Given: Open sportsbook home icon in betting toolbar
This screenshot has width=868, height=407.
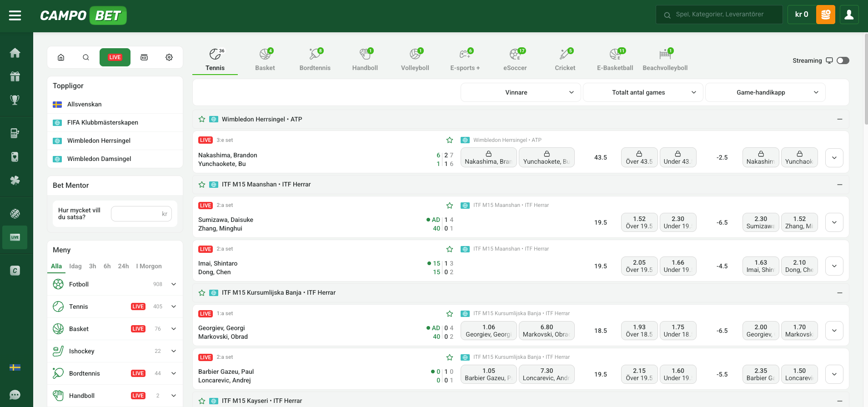Looking at the screenshot, I should 61,57.
